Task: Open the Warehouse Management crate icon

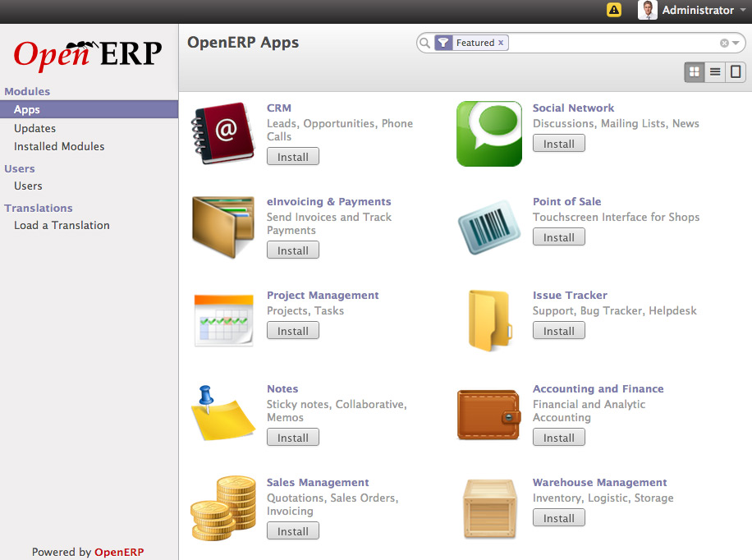Action: (x=489, y=508)
